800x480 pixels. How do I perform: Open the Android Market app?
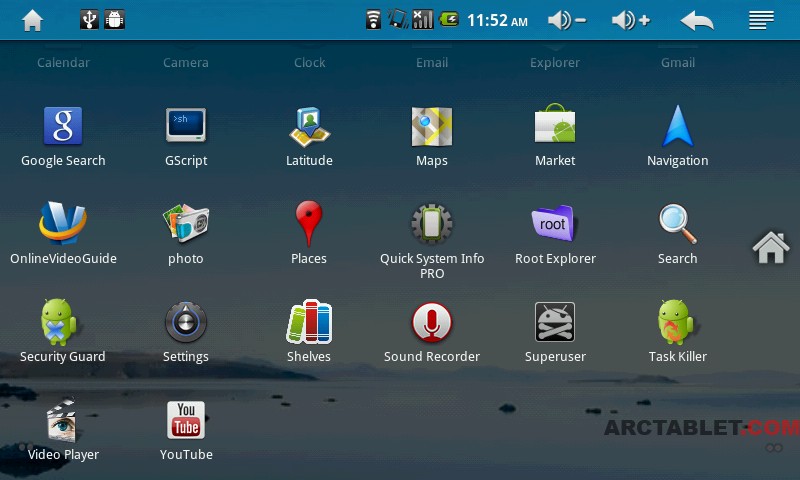555,123
